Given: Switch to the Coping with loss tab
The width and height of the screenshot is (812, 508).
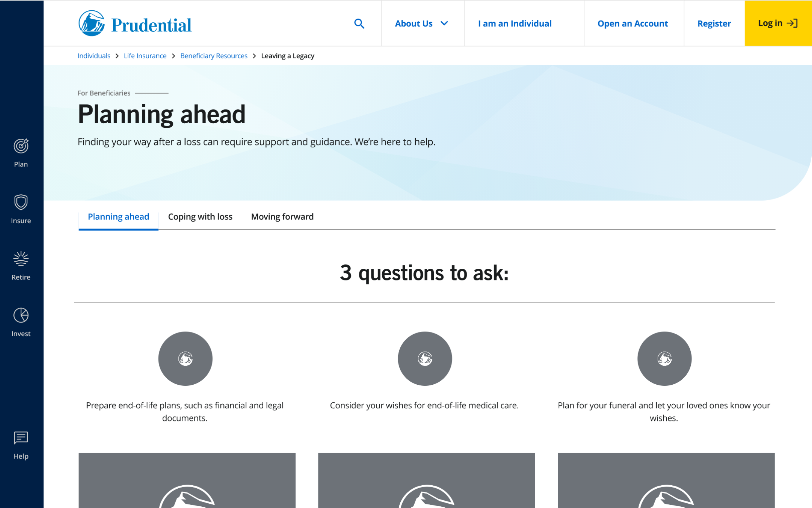Looking at the screenshot, I should pyautogui.click(x=200, y=217).
